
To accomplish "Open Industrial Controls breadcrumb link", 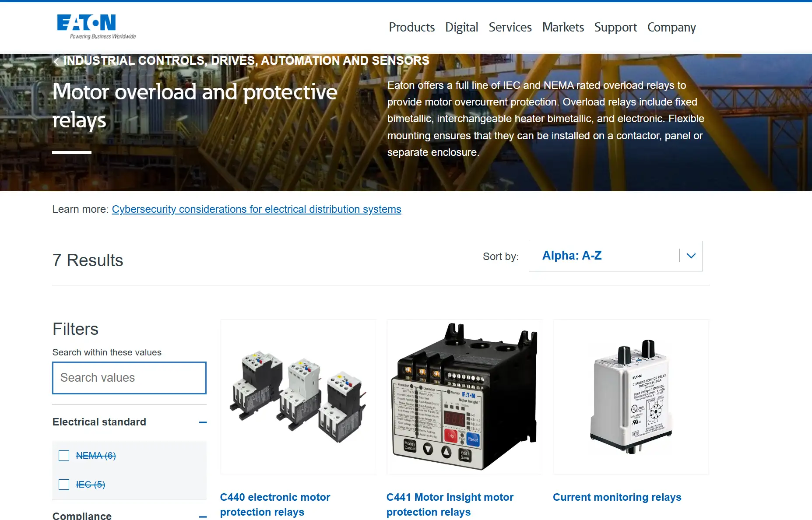I will pos(246,61).
